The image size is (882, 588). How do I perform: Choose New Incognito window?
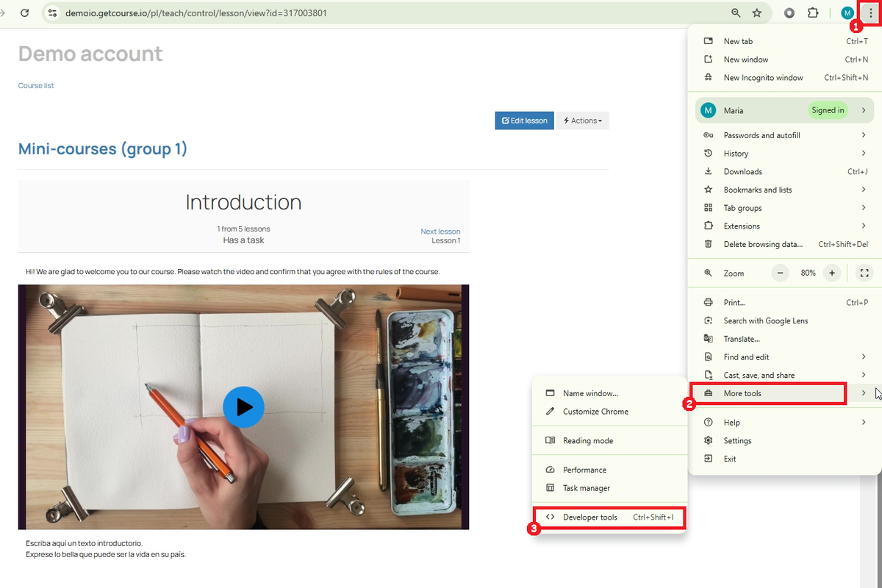pos(763,78)
